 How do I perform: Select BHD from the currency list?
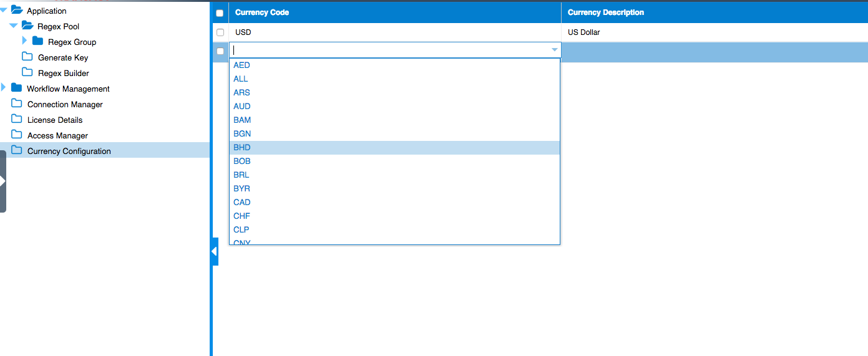tap(242, 147)
